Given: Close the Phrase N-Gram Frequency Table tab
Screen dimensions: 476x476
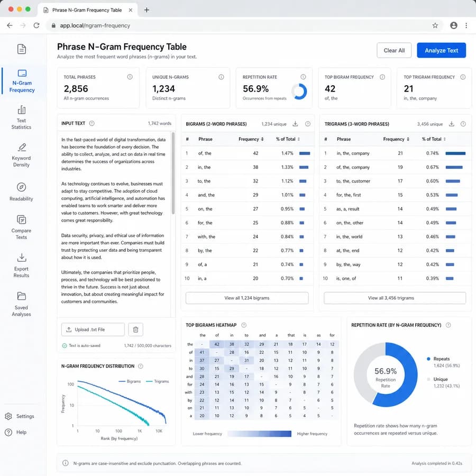Looking at the screenshot, I should pos(131,10).
